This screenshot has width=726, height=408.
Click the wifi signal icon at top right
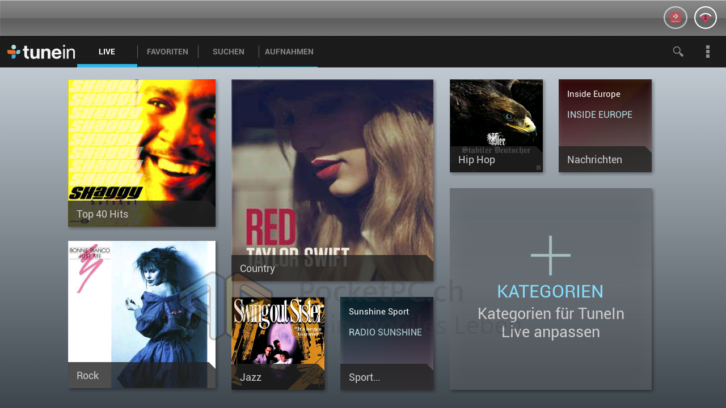point(705,18)
